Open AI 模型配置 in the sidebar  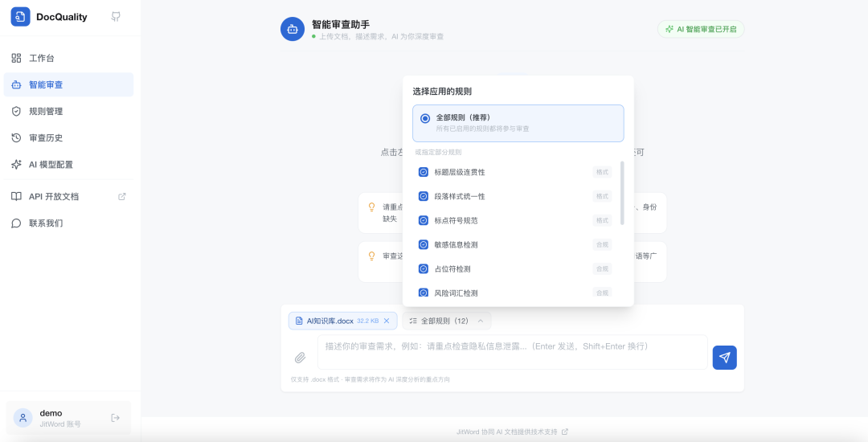click(x=68, y=164)
